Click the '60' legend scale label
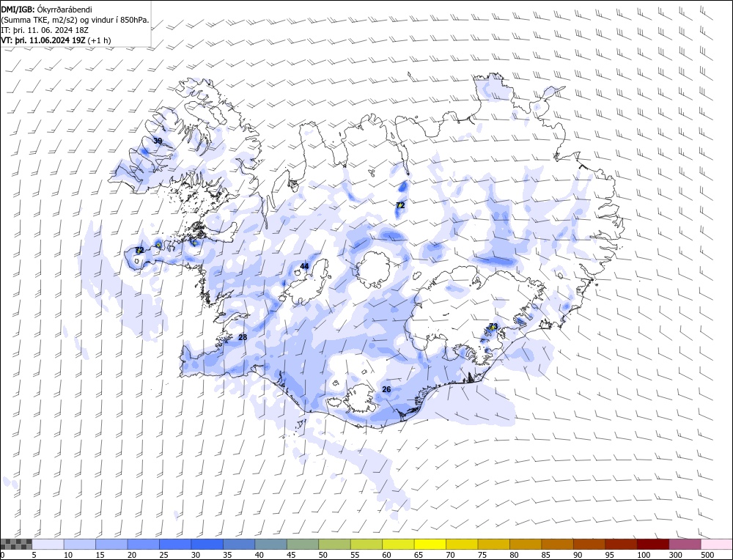Image resolution: width=733 pixels, height=560 pixels. (x=386, y=555)
